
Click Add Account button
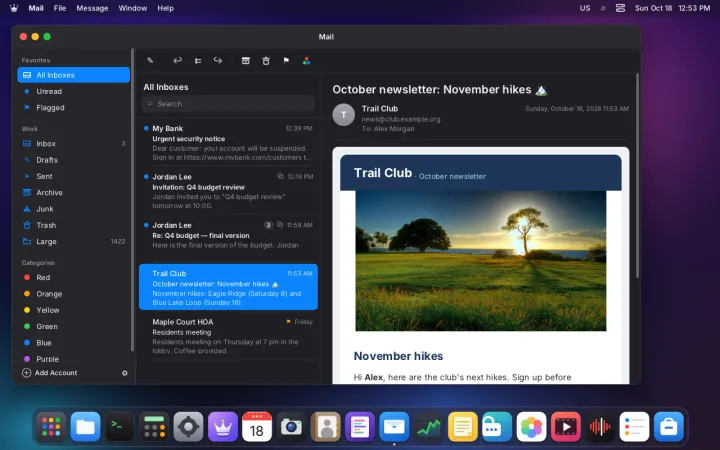[50, 373]
